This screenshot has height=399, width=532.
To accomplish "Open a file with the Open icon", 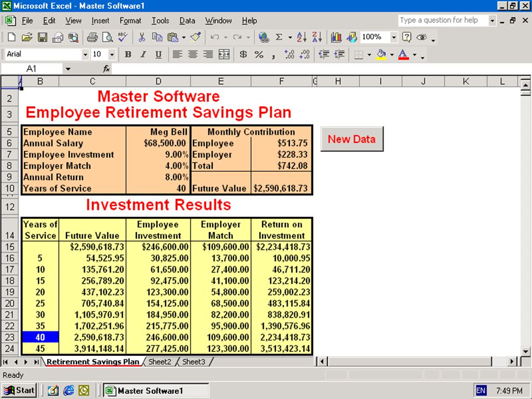I will coord(27,37).
